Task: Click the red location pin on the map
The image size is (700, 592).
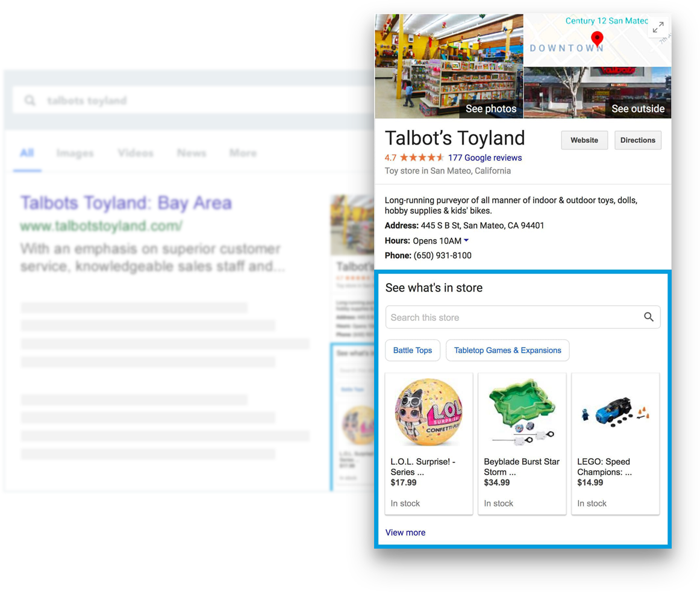Action: [597, 39]
